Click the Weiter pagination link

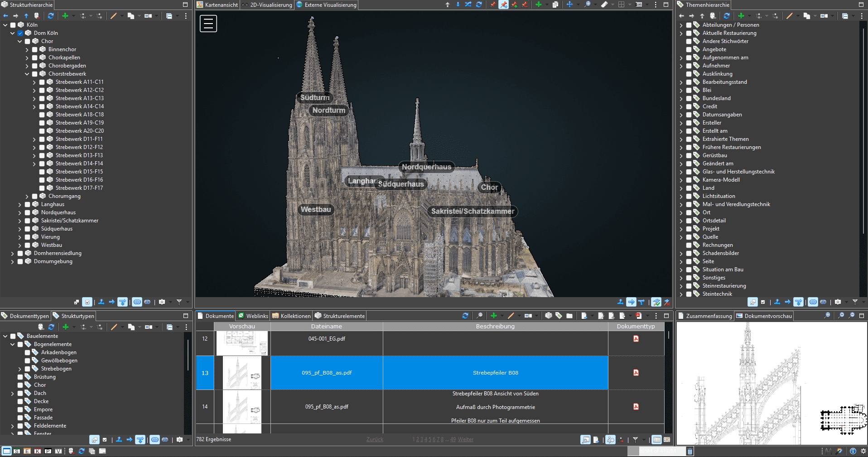tap(465, 439)
